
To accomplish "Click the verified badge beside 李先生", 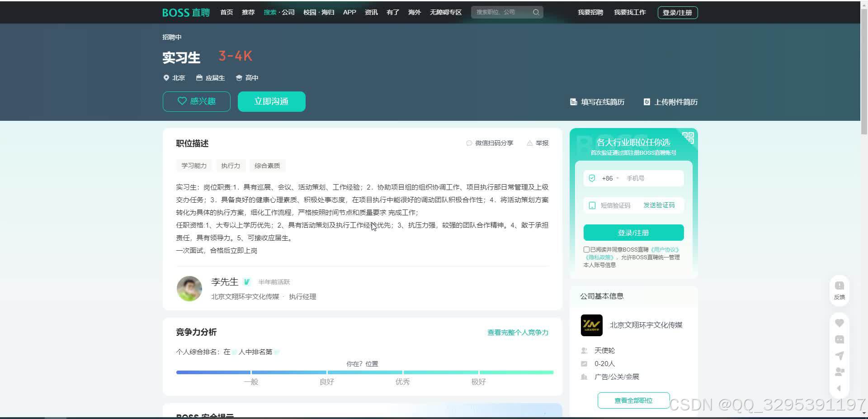I will (x=247, y=282).
